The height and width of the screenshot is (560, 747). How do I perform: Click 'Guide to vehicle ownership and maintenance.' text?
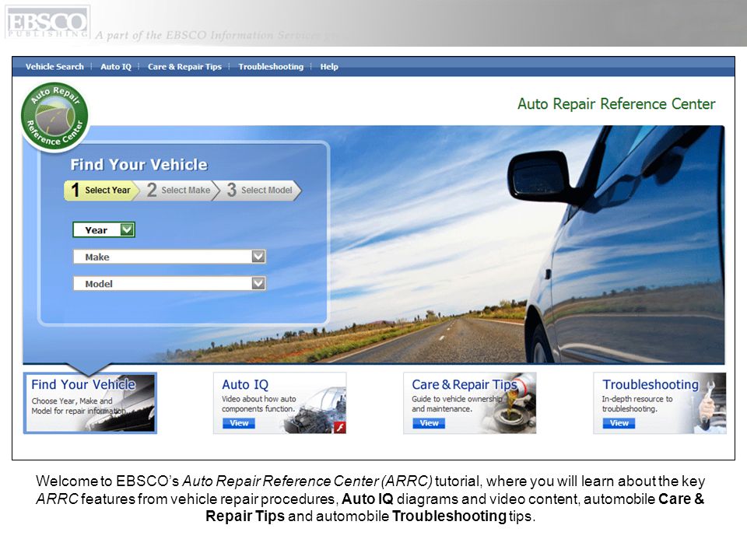[457, 404]
